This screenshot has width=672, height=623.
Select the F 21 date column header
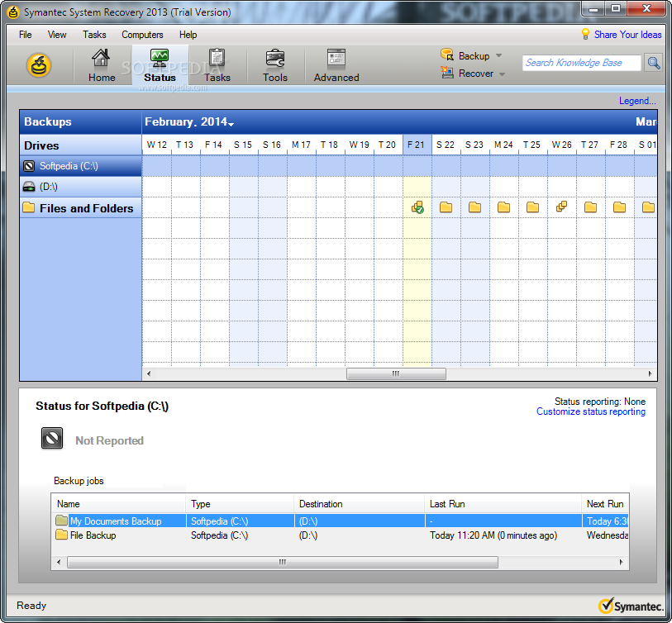[417, 145]
